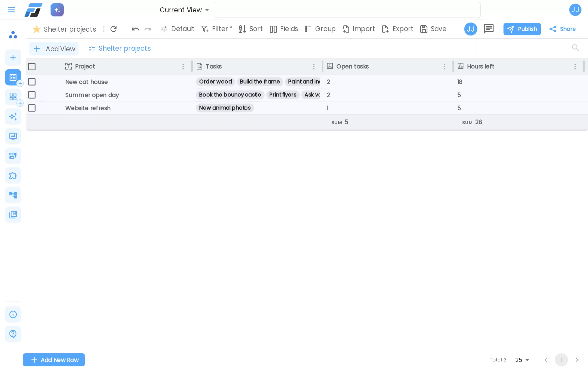The width and height of the screenshot is (588, 368).
Task: Open the dashboard grid sidebar icon
Action: 13,97
